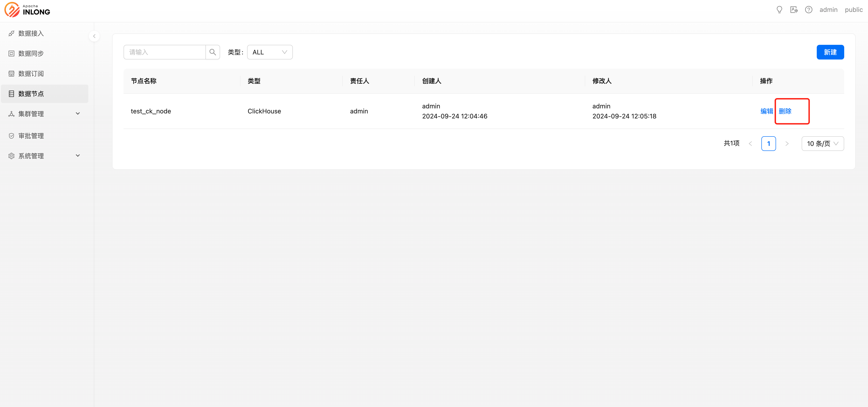This screenshot has width=868, height=407.
Task: Click the search magnifier icon
Action: (x=212, y=52)
